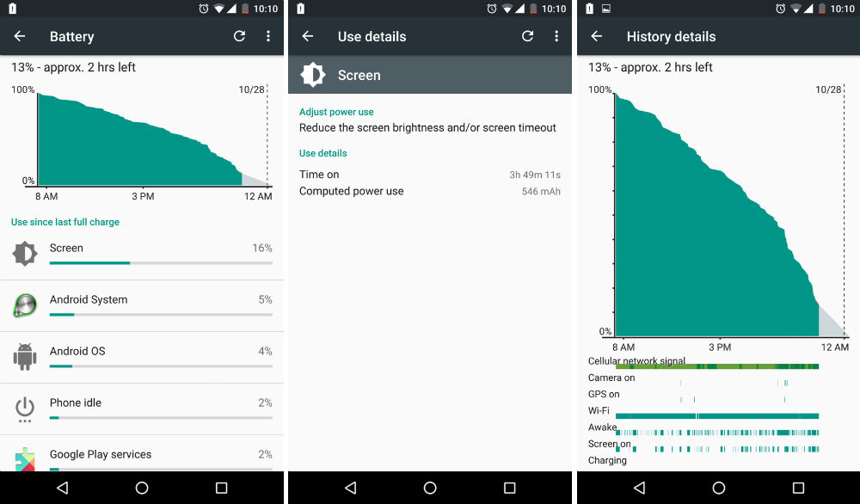Refresh the Use details screen
Viewport: 860px width, 504px height.
tap(528, 36)
